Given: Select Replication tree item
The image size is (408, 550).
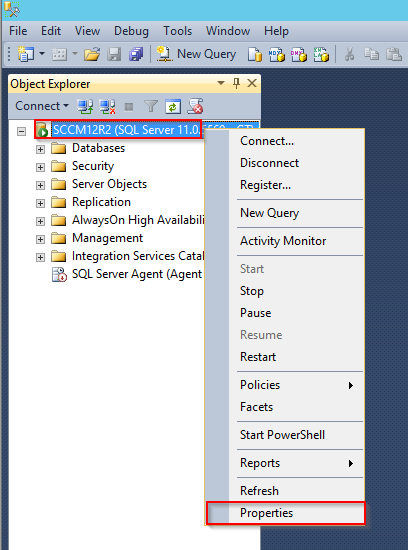Looking at the screenshot, I should (101, 202).
